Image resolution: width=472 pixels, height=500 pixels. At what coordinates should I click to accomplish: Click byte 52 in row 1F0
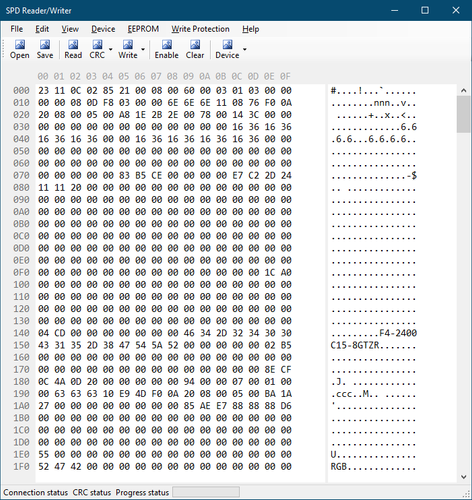(43, 466)
